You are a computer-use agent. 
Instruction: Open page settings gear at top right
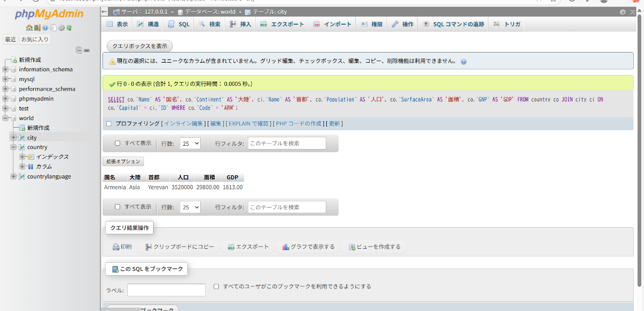tap(623, 12)
